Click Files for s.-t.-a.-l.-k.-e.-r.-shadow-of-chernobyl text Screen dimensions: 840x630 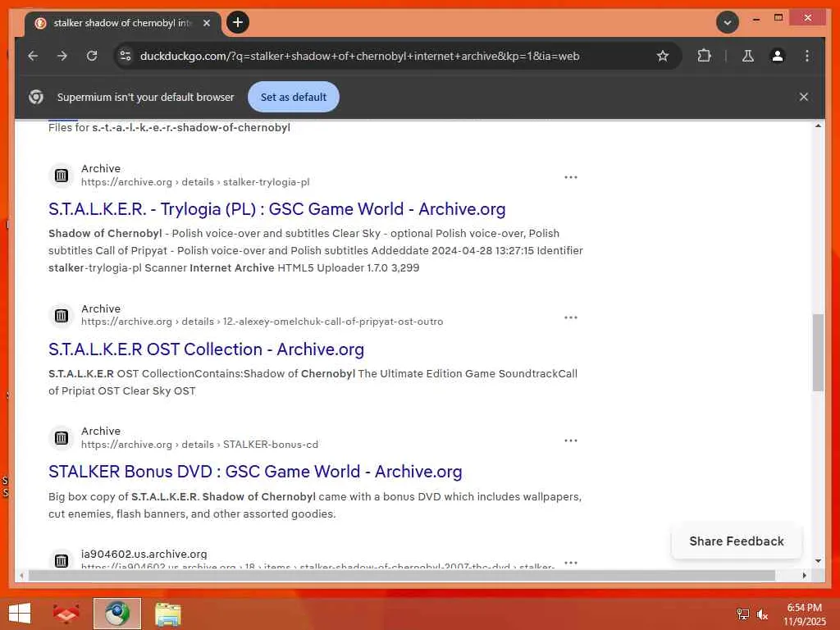pos(169,127)
